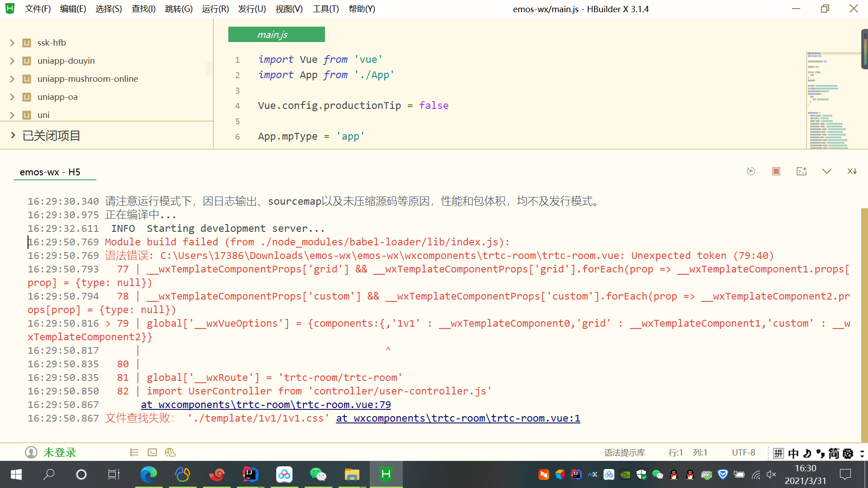Open the console in new terminal icon
Image resolution: width=868 pixels, height=488 pixels.
tap(802, 171)
